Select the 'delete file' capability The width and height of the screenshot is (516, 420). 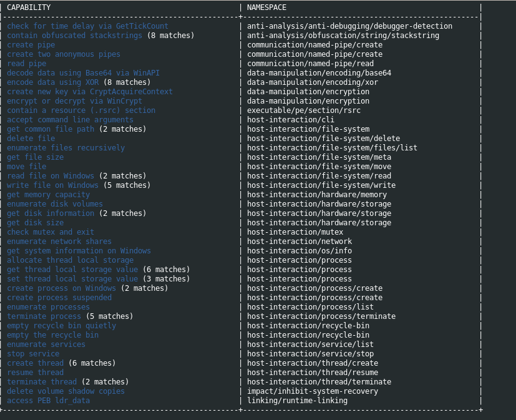(x=31, y=139)
